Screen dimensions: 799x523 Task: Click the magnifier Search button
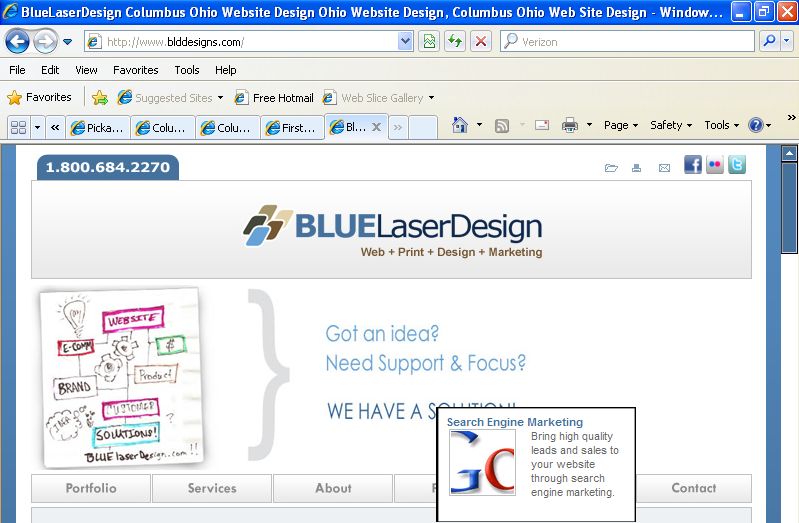(x=770, y=41)
